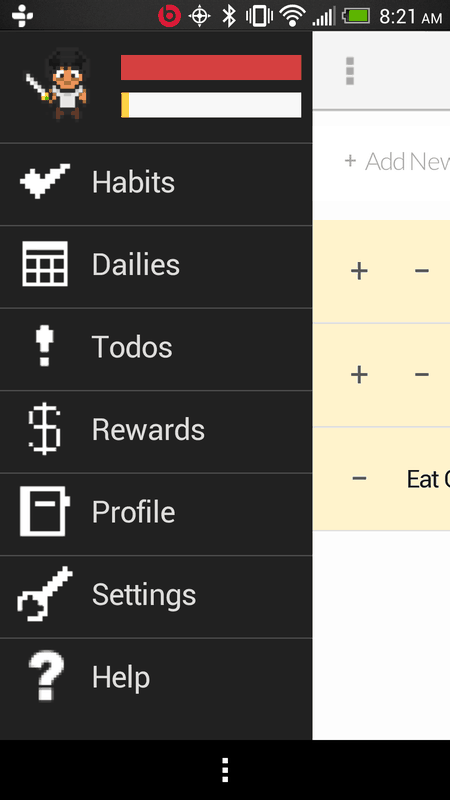Open the Dailies calendar grid icon

(45, 264)
